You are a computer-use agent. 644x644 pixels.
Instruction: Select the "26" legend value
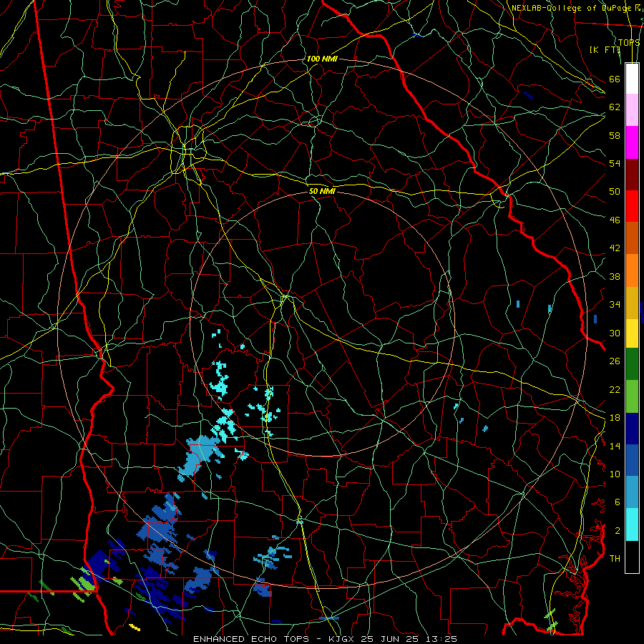coord(615,361)
